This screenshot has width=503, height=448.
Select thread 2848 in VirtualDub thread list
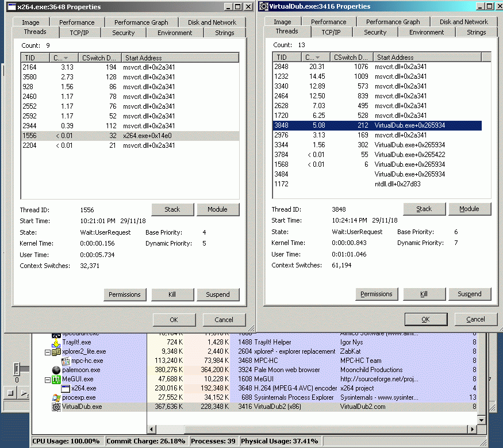click(x=377, y=67)
